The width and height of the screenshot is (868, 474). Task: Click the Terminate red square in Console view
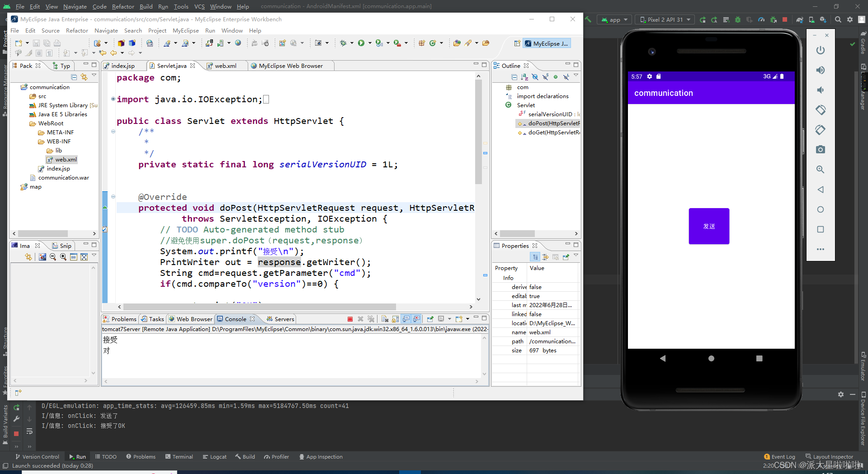coord(350,319)
